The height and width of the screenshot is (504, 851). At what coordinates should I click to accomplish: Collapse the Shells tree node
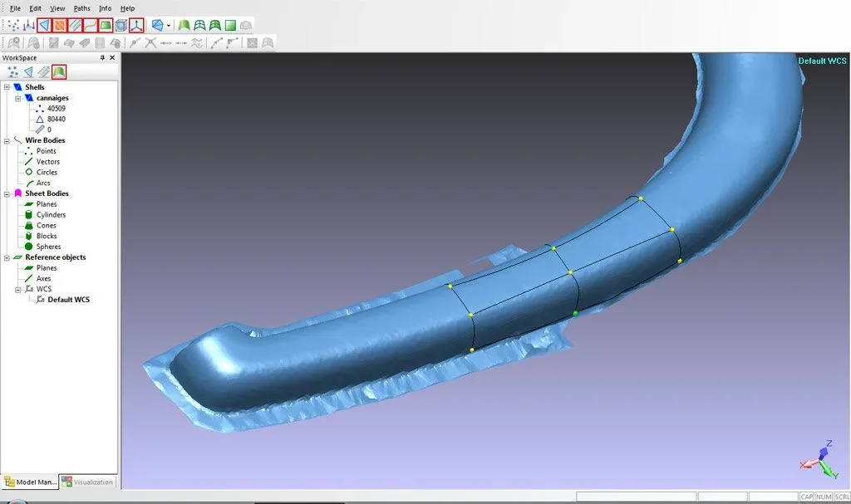pyautogui.click(x=7, y=87)
